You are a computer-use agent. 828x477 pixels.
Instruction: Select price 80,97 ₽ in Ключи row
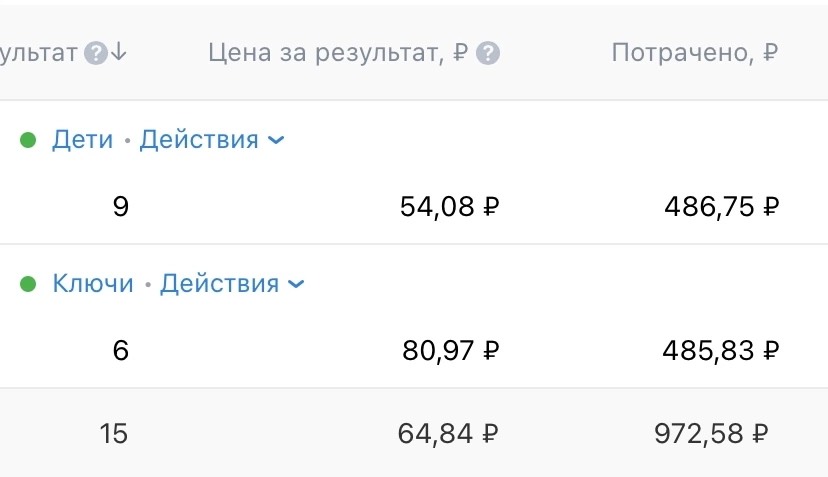pyautogui.click(x=450, y=351)
